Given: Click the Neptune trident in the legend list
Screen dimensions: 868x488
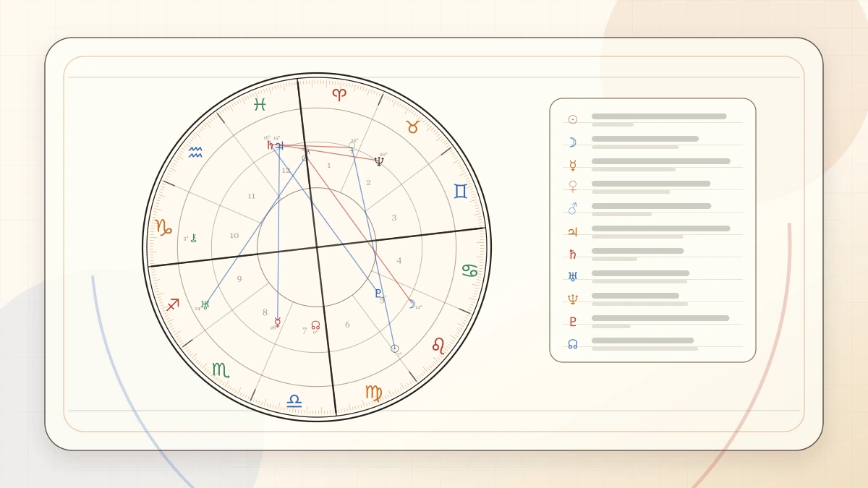Looking at the screenshot, I should 573,299.
